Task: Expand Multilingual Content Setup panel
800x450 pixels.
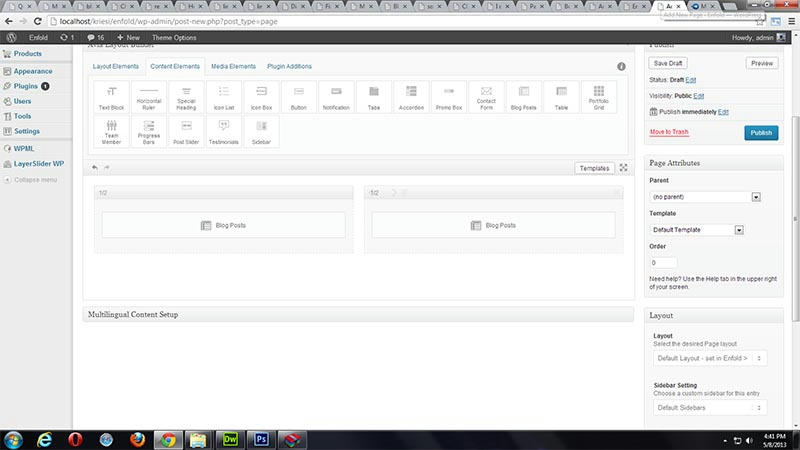Action: [x=358, y=314]
